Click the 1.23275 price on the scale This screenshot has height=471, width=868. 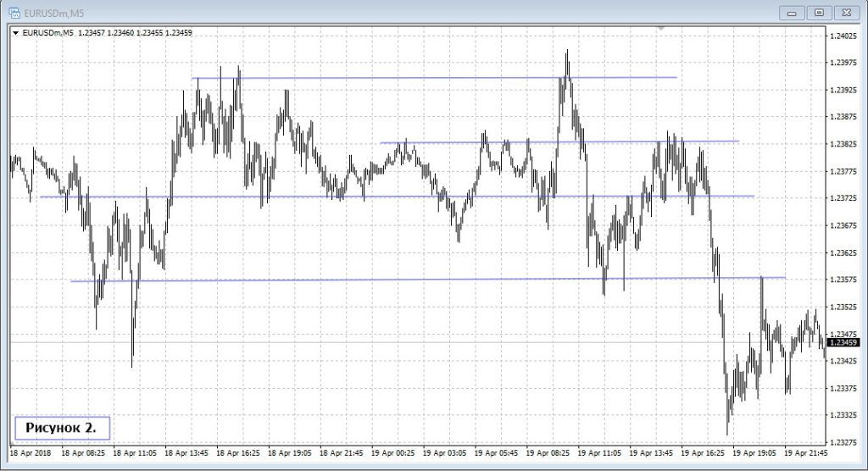pyautogui.click(x=844, y=442)
